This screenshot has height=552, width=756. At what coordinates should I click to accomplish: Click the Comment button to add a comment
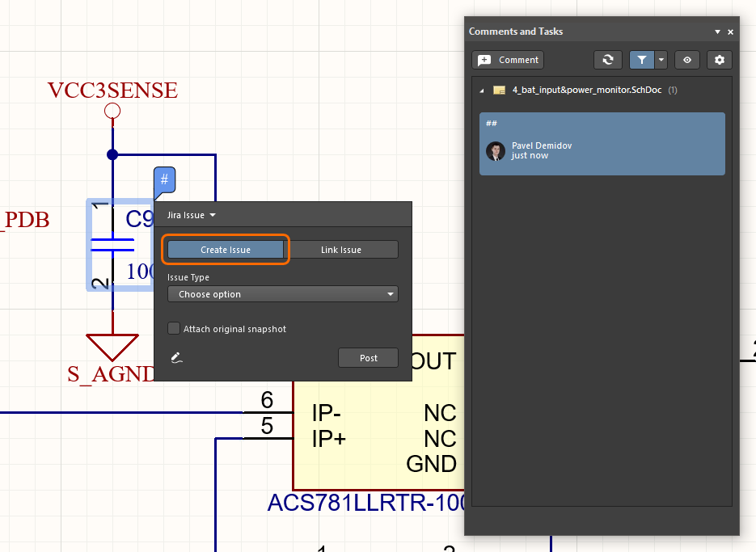pos(508,60)
